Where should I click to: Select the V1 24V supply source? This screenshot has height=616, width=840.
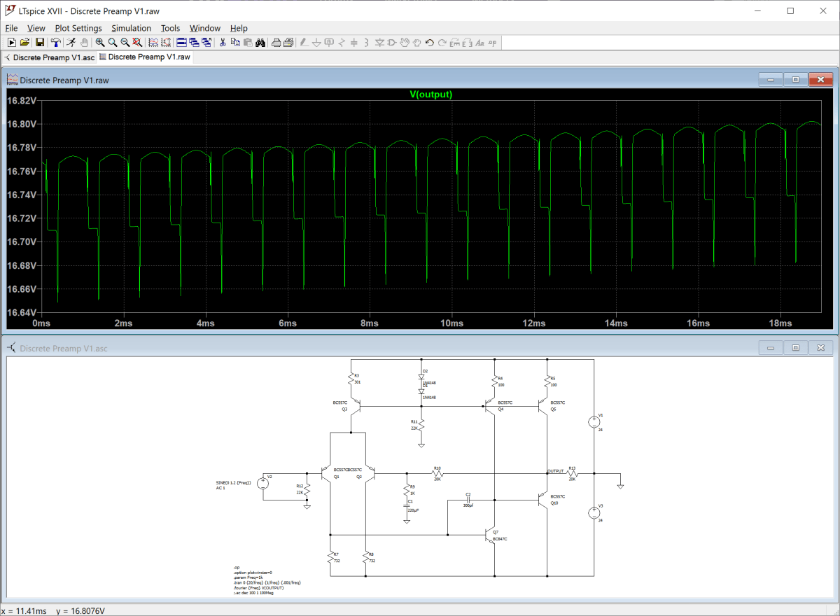pyautogui.click(x=593, y=421)
